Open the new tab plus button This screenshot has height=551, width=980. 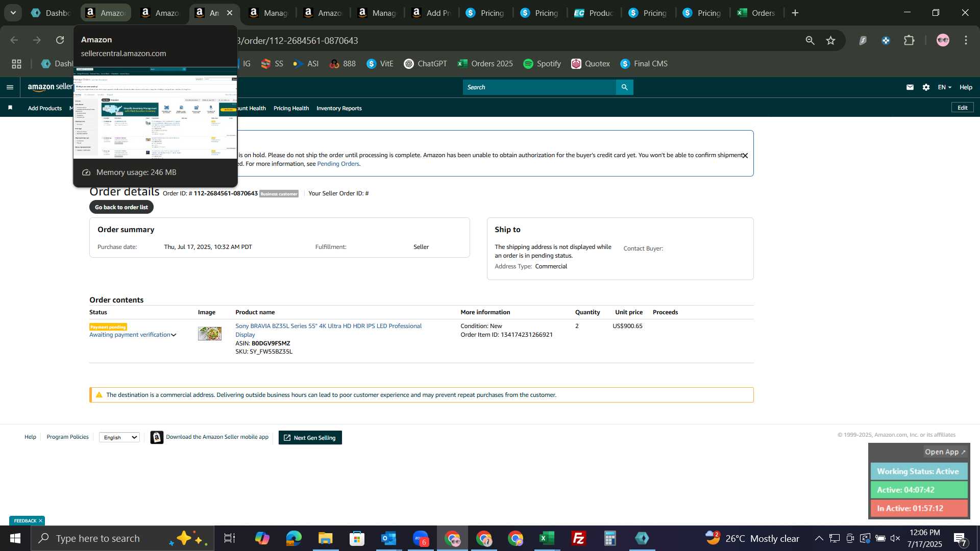pos(795,13)
